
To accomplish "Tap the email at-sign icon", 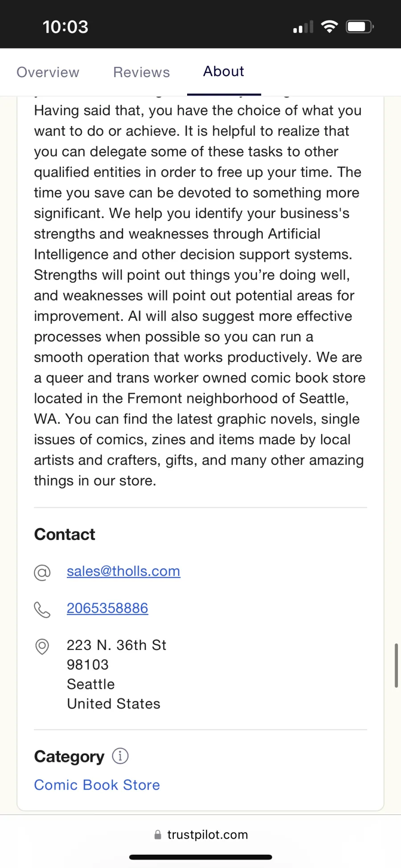I will (x=42, y=572).
